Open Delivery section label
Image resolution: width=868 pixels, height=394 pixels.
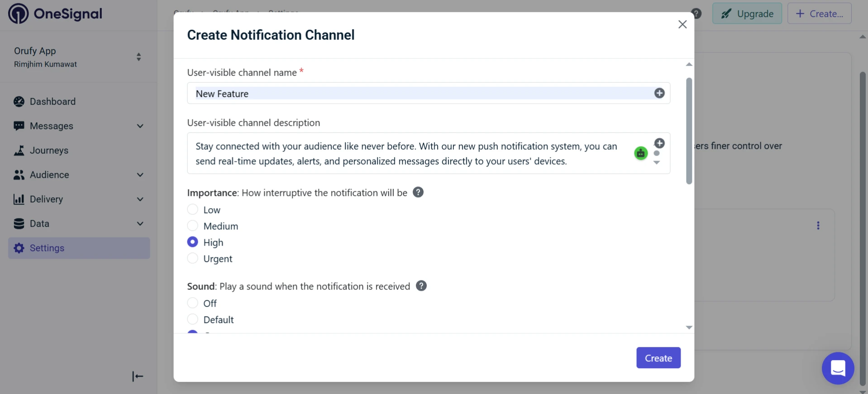pyautogui.click(x=46, y=199)
